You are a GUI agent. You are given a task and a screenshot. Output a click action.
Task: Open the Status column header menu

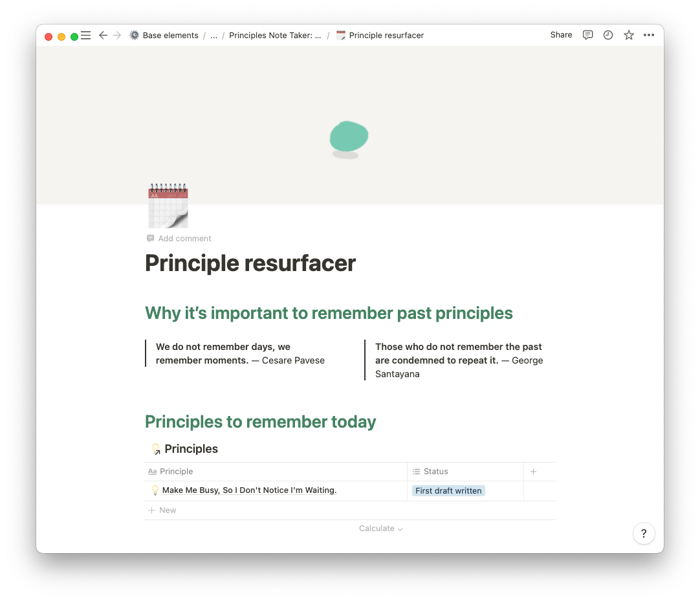point(435,472)
